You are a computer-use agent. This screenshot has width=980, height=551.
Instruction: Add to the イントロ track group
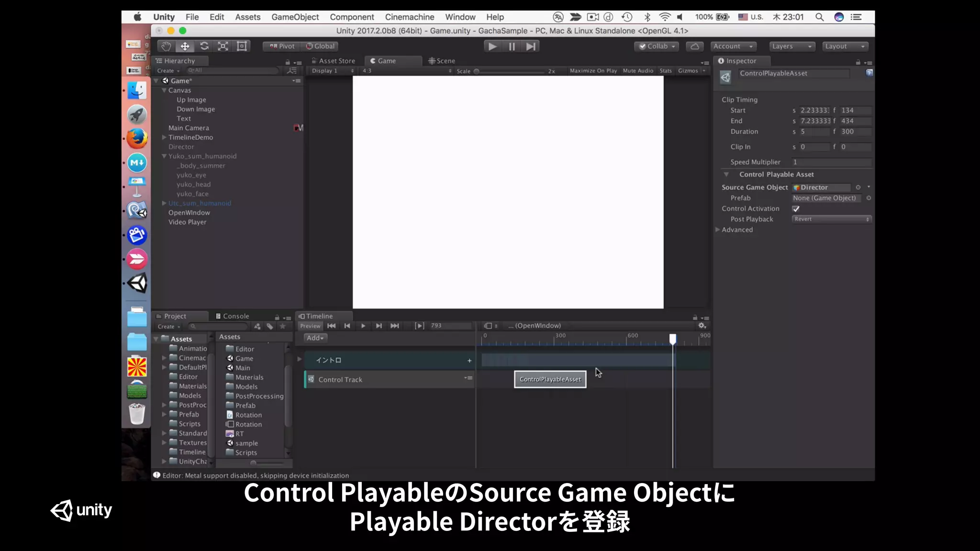pyautogui.click(x=469, y=361)
